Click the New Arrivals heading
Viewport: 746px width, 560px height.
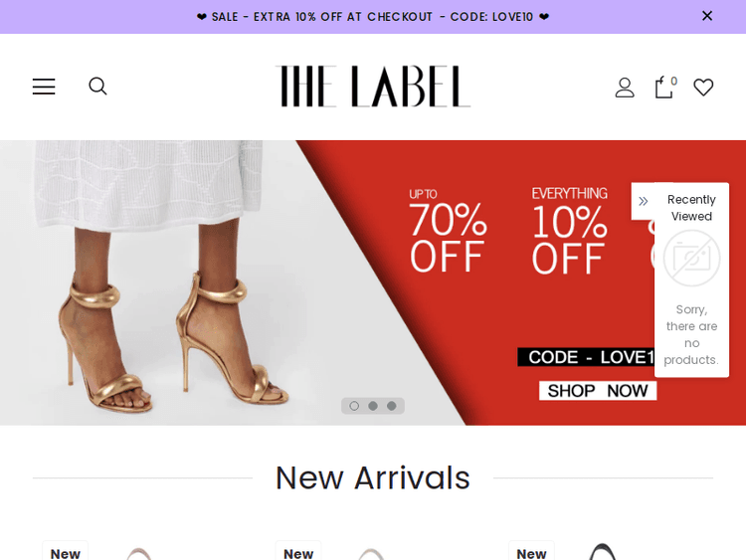click(x=373, y=477)
